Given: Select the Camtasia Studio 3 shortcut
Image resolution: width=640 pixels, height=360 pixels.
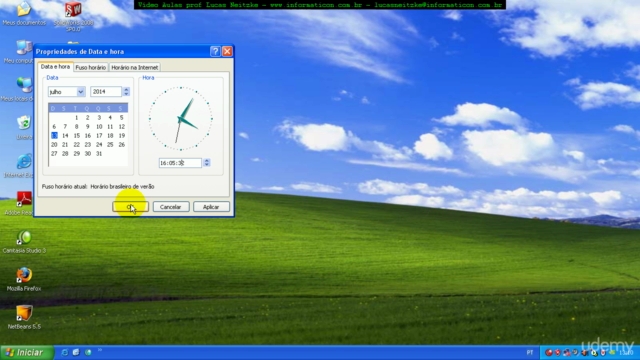Looking at the screenshot, I should click(24, 242).
